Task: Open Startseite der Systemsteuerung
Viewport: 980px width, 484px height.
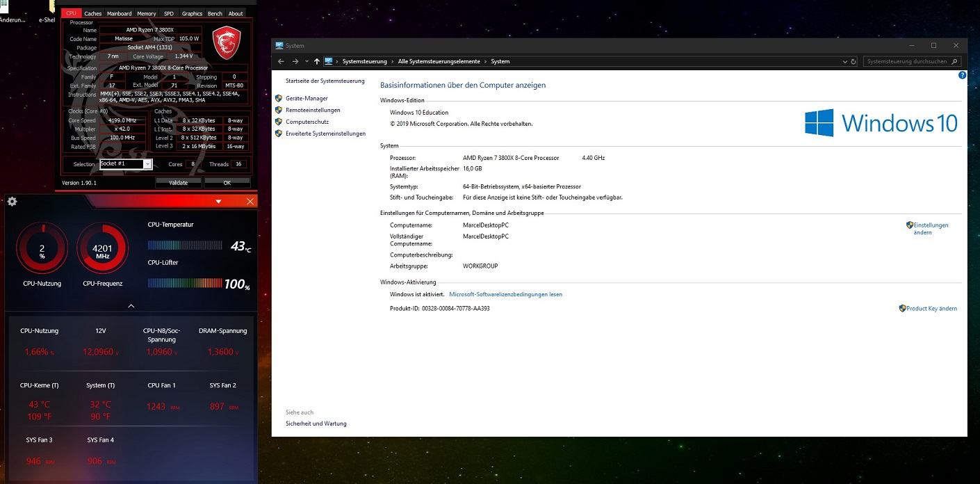Action: pos(325,81)
